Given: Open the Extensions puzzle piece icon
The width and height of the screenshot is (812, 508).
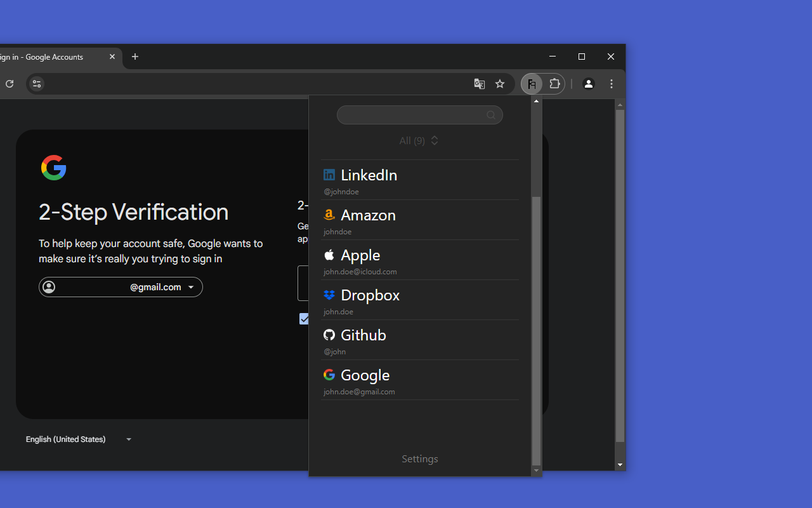Looking at the screenshot, I should (x=554, y=83).
